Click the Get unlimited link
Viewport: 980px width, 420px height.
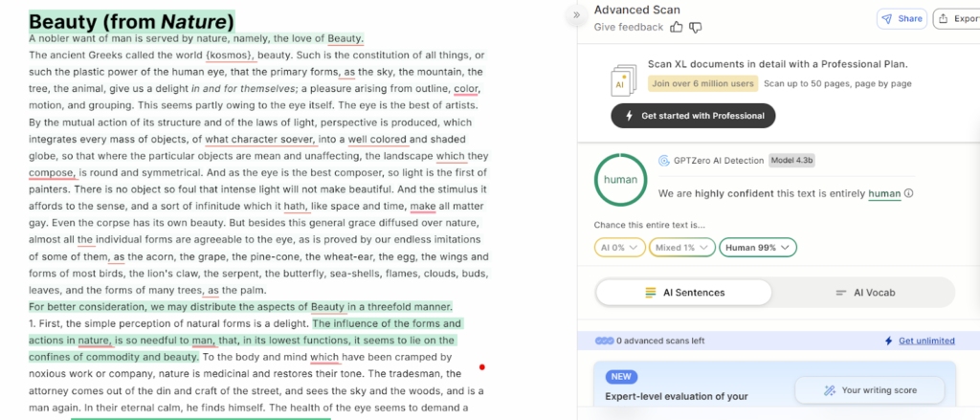(x=926, y=341)
